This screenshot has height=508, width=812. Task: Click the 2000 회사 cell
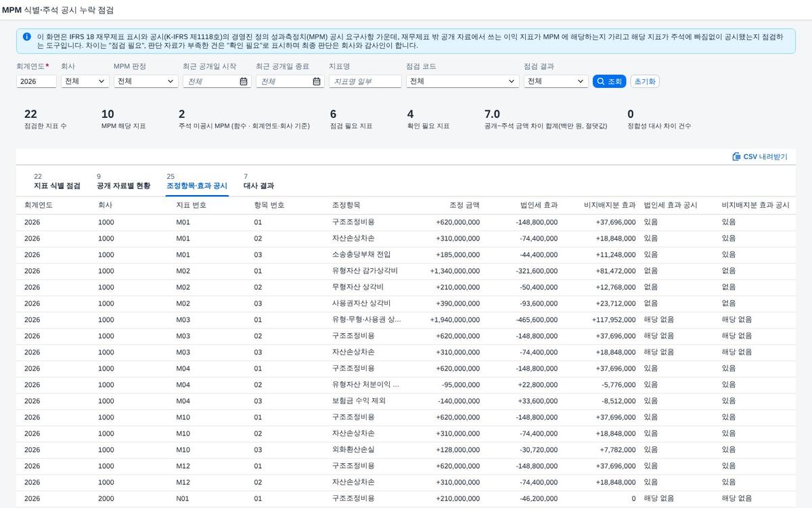106,499
